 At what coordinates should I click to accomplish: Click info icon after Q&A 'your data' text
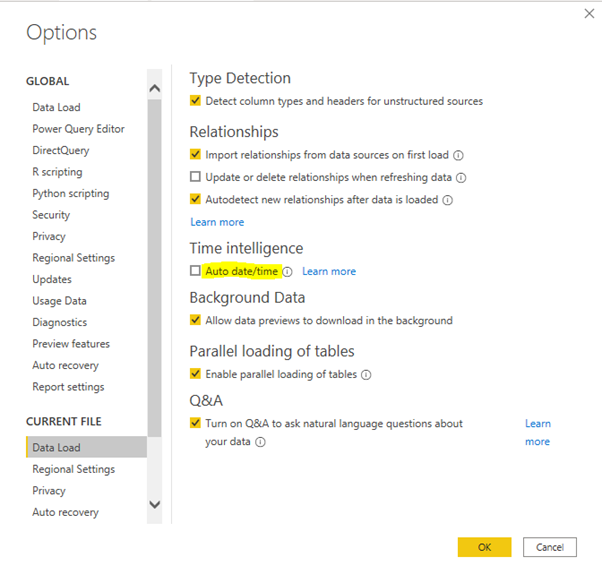[x=260, y=442]
